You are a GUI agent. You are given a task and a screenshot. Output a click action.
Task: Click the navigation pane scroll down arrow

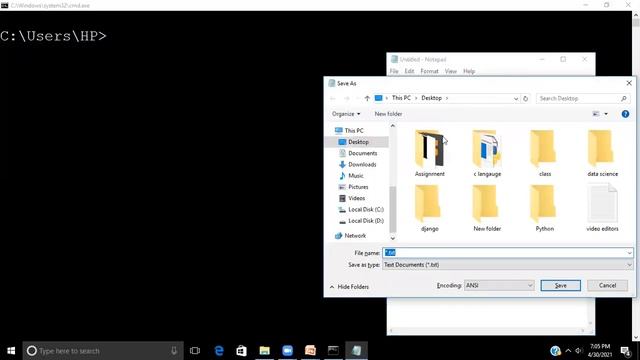[x=393, y=238]
